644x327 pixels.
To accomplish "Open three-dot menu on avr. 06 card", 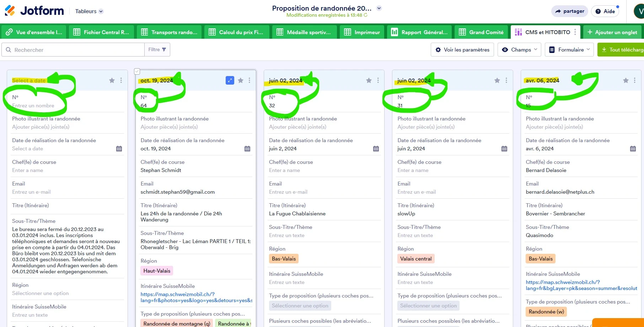I will click(635, 80).
